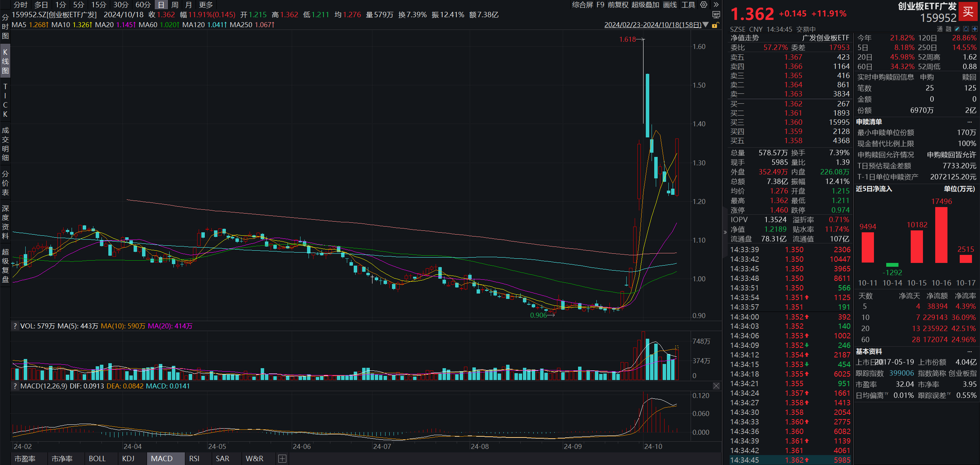
Task: Open 工具 tools menu
Action: (x=688, y=5)
